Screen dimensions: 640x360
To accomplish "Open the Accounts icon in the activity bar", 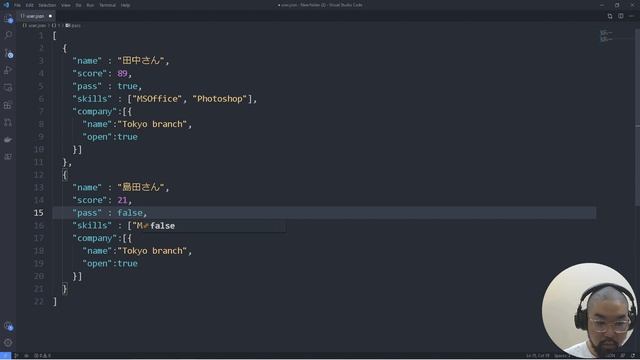I will (8, 326).
